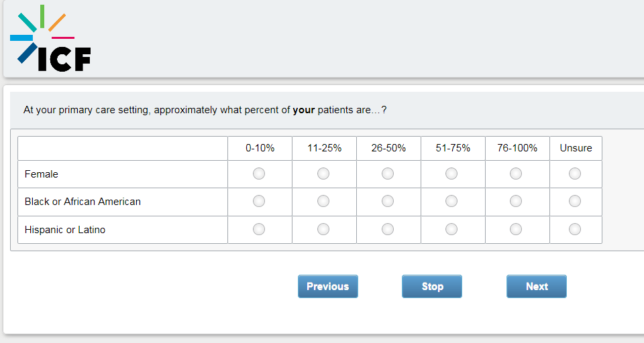The width and height of the screenshot is (644, 343).
Task: Select Unsure for Female
Action: pos(575,174)
